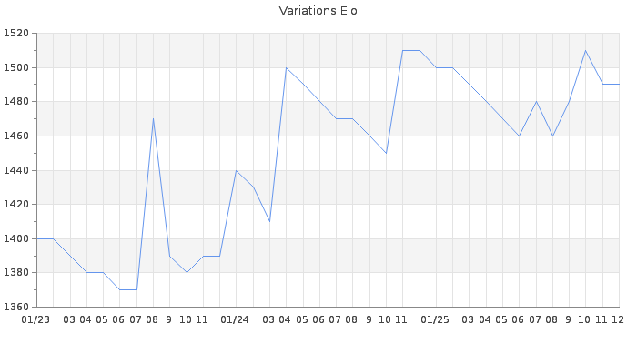Select the 1410 dip before the 1500 jump
This screenshot has height=364, width=637.
tap(269, 221)
